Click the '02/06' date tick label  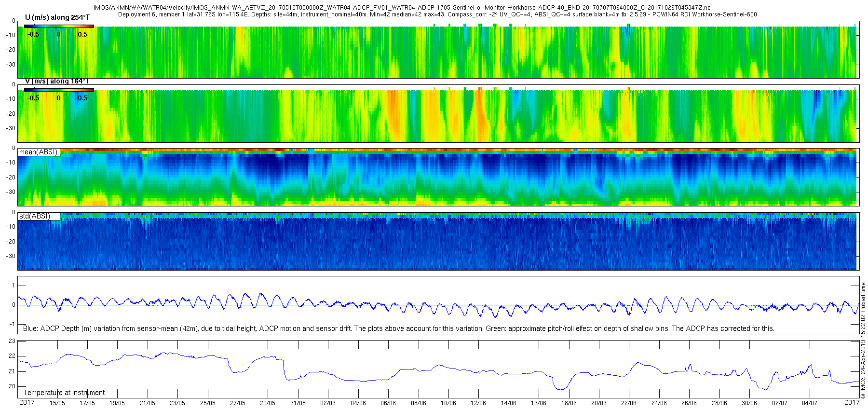coord(328,403)
